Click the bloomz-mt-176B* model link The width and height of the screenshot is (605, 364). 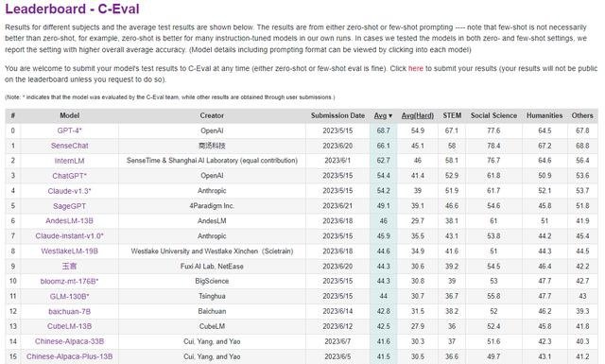[x=69, y=281]
